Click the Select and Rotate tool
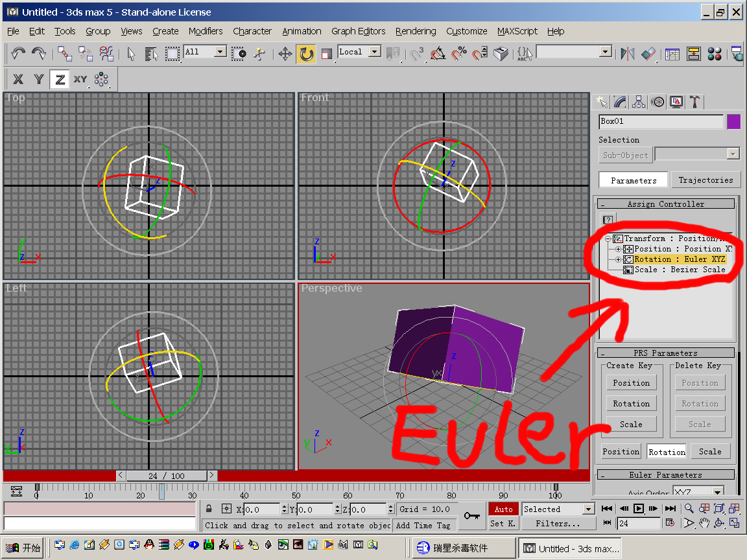 point(306,53)
